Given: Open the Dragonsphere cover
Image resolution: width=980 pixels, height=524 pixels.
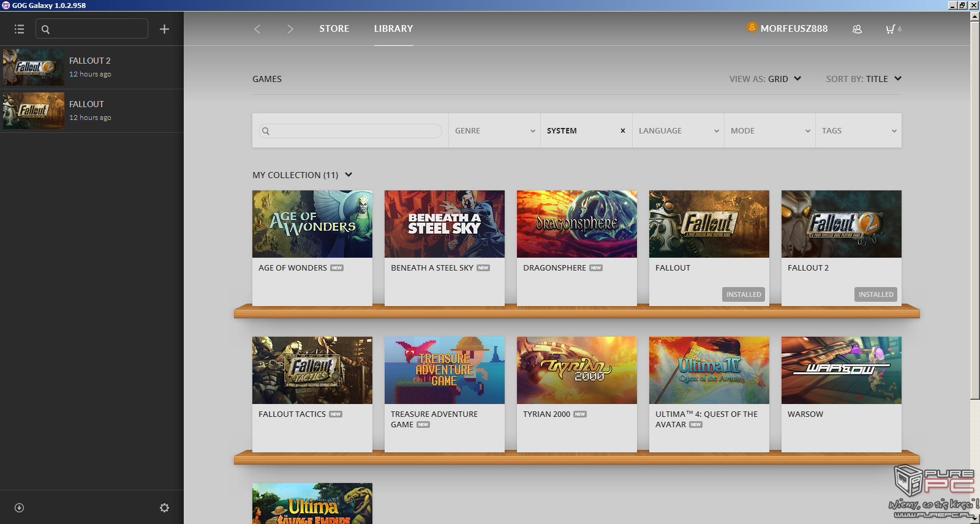Looking at the screenshot, I should coord(577,224).
